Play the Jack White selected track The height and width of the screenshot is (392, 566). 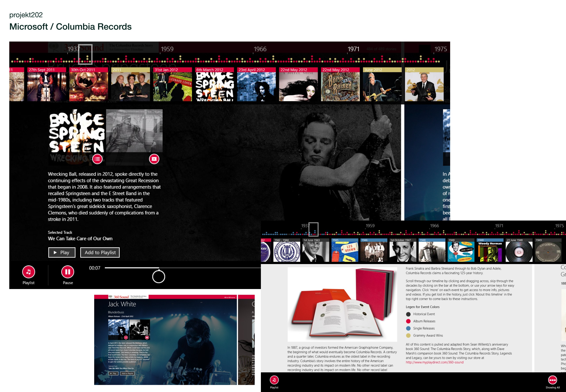click(x=113, y=373)
